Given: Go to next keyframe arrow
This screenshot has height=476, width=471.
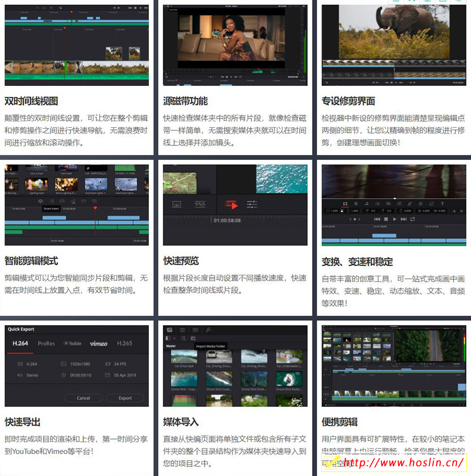Looking at the screenshot, I should [x=359, y=219].
